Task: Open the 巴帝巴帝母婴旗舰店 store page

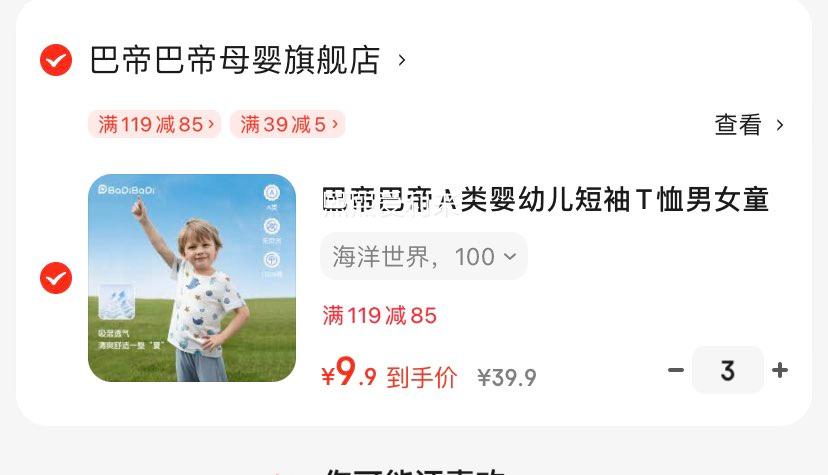Action: point(234,60)
